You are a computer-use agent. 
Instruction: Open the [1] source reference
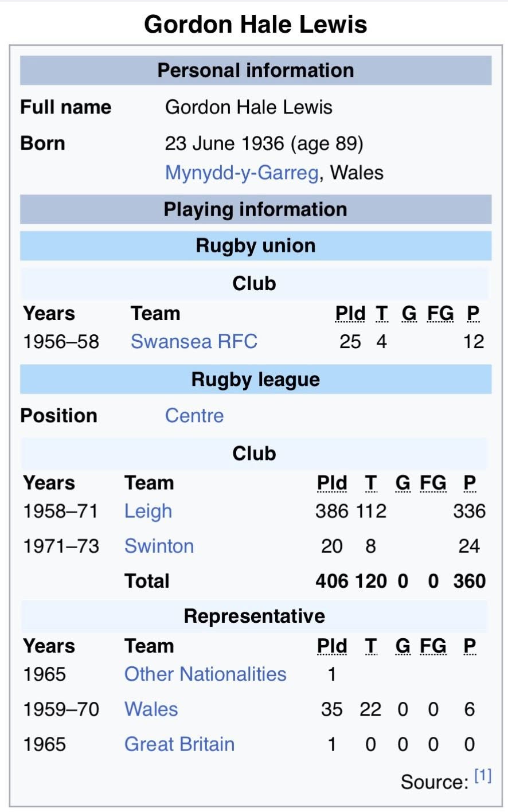point(483,776)
